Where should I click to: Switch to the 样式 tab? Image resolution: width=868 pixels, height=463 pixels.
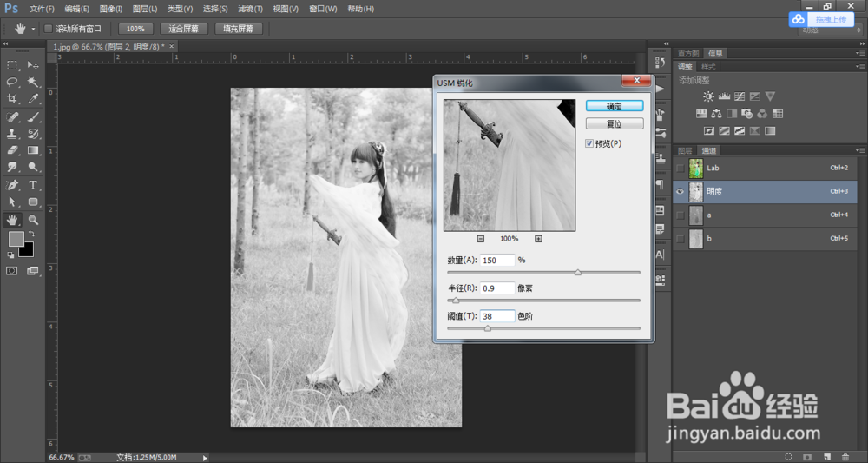pyautogui.click(x=708, y=67)
